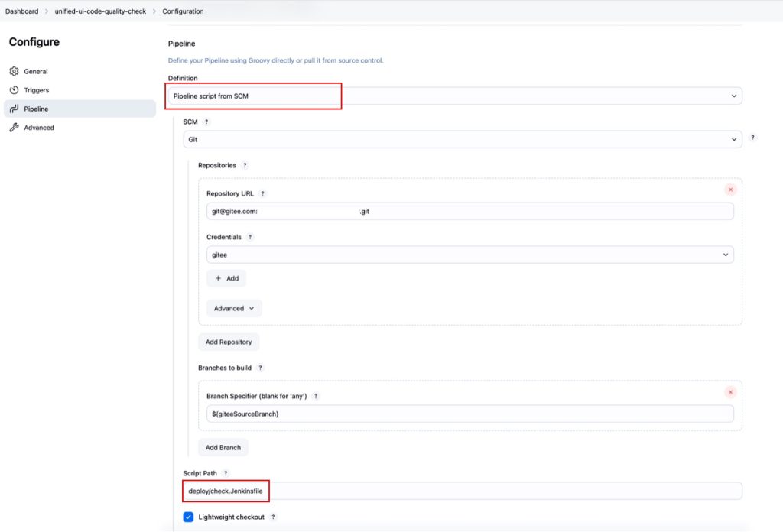
Task: Click the Add Branch button
Action: [x=223, y=448]
